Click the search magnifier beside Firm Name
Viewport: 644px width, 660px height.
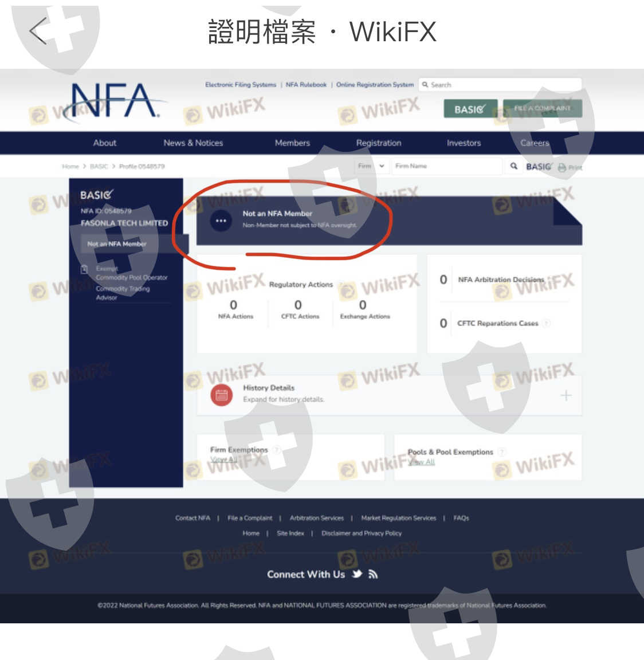point(513,166)
